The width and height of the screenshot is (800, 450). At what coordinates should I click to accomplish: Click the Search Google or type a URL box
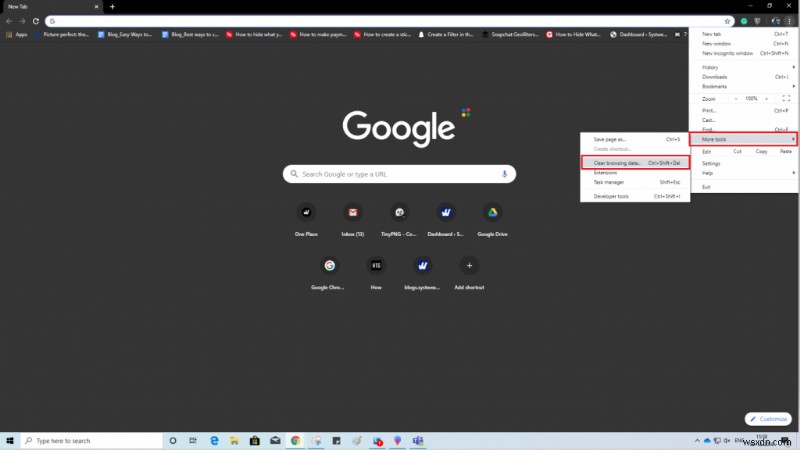[x=399, y=174]
